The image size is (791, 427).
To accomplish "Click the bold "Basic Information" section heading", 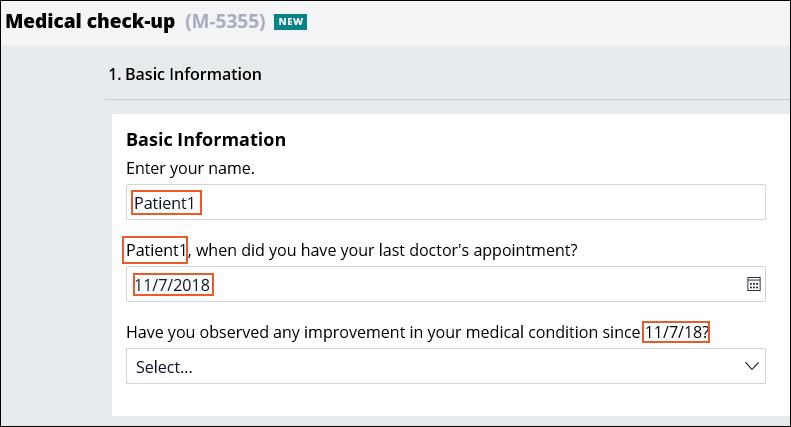I will 206,140.
